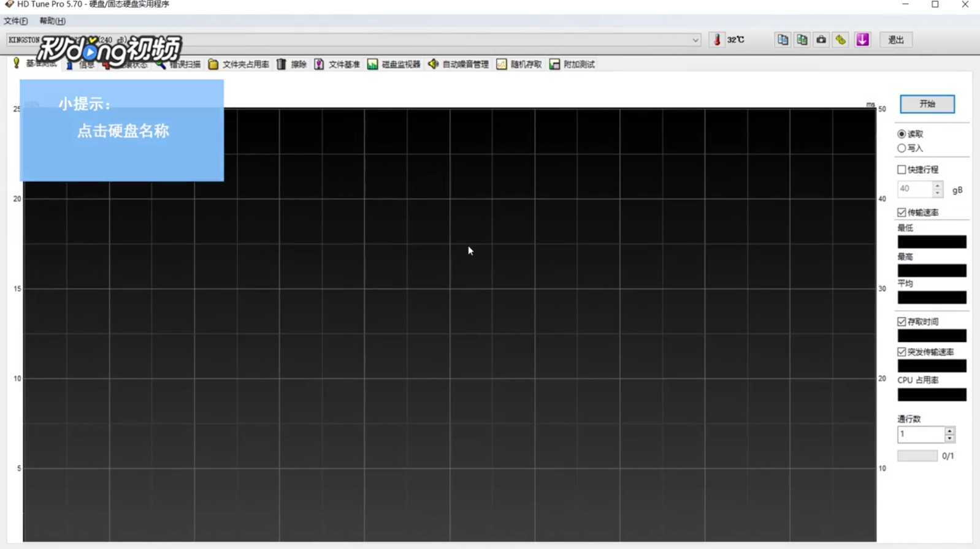Copy text results to clipboard icon
The width and height of the screenshot is (980, 549).
coord(783,40)
